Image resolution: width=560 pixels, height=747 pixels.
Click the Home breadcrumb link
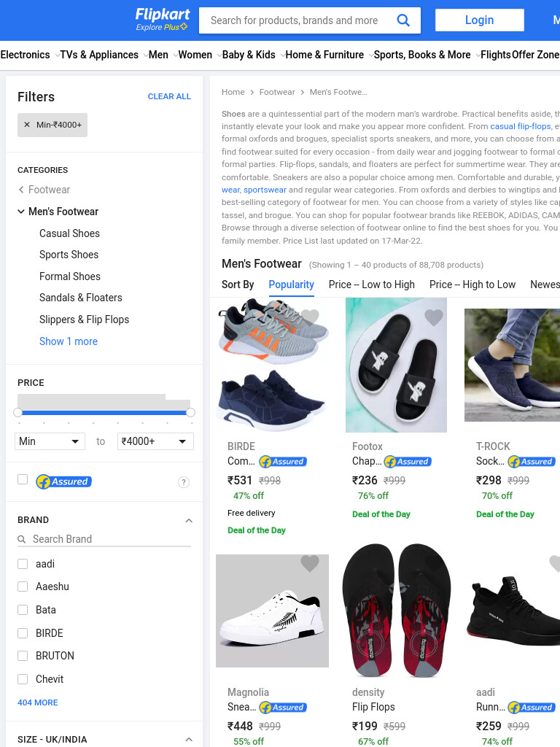(x=233, y=92)
